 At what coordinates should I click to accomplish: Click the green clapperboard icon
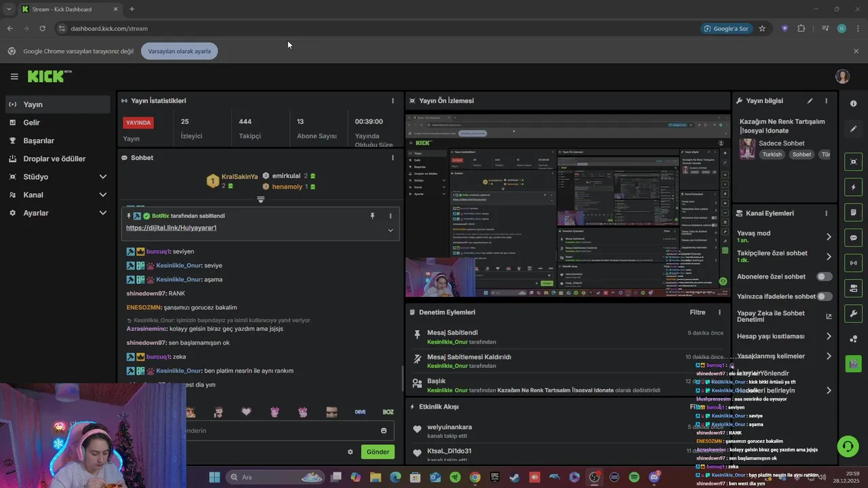(854, 364)
